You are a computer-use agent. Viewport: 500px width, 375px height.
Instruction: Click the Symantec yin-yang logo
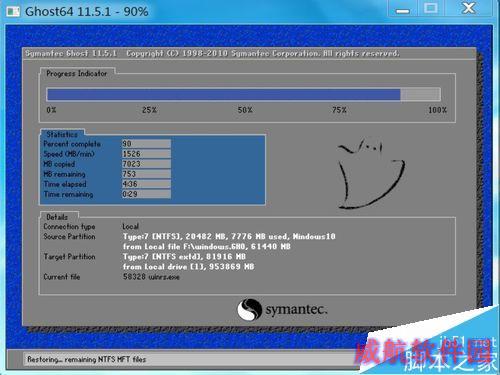[249, 310]
